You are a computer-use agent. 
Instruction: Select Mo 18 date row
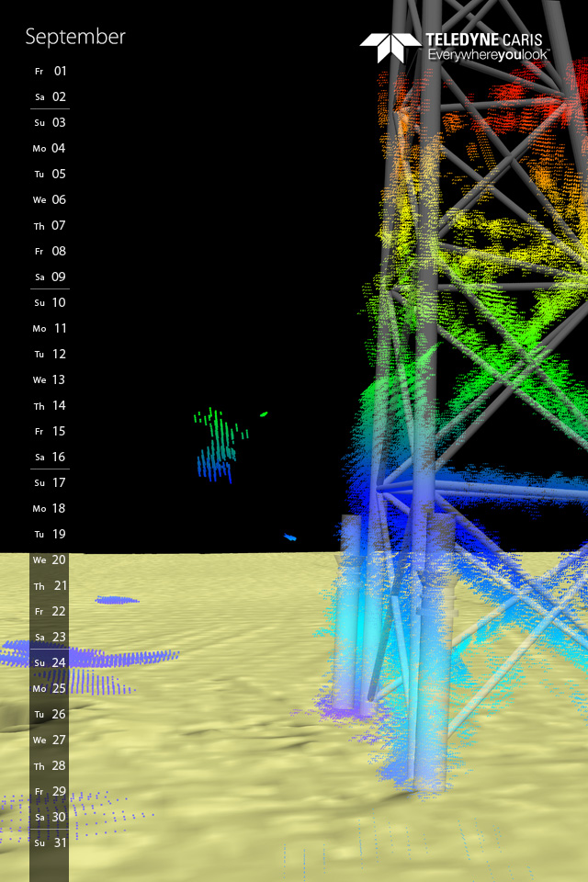(50, 508)
